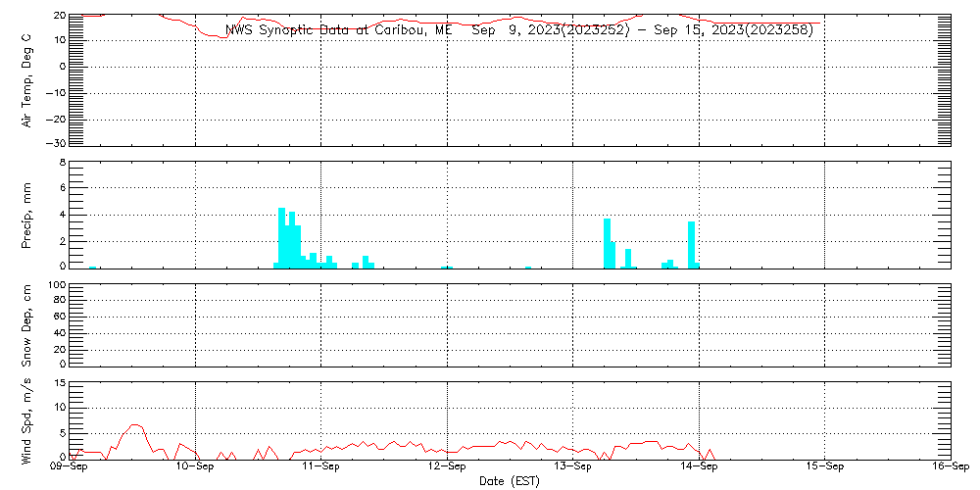Image resolution: width=980 pixels, height=490 pixels.
Task: Select the 10-Sep date tick label
Action: (x=195, y=468)
